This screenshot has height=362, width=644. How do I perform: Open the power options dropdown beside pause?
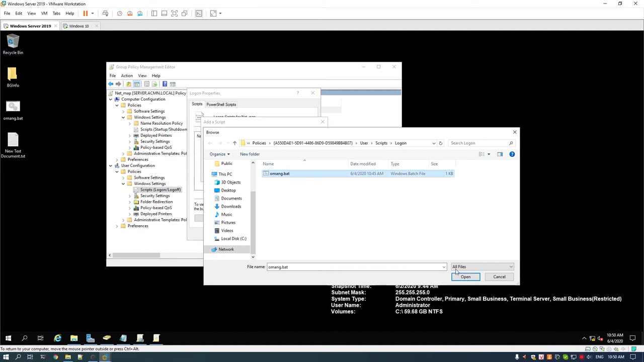pyautogui.click(x=92, y=13)
